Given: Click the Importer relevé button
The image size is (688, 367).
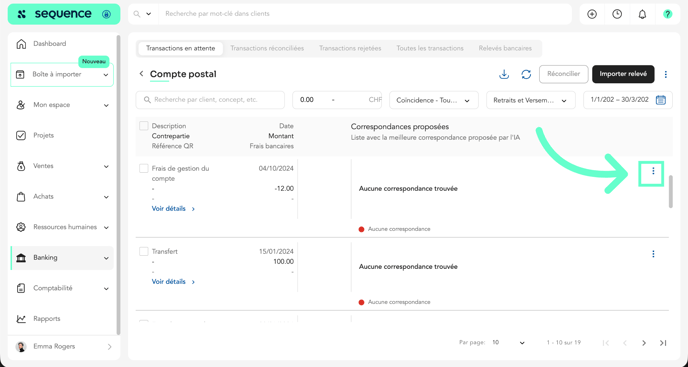Looking at the screenshot, I should (623, 74).
